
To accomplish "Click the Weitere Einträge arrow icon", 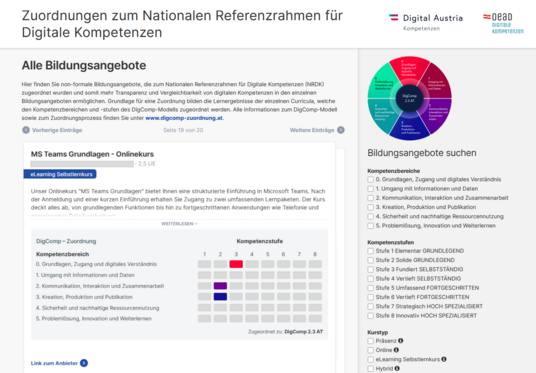I will coord(341,130).
